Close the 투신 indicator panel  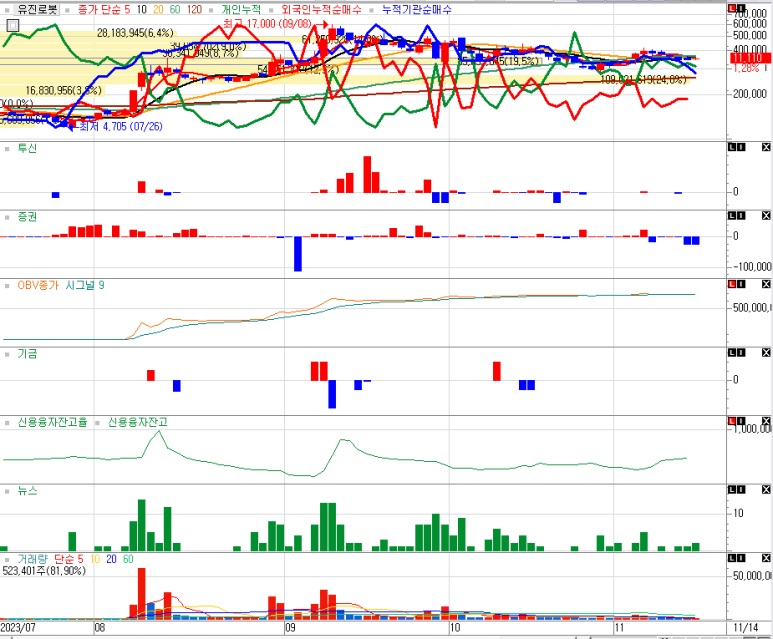766,147
